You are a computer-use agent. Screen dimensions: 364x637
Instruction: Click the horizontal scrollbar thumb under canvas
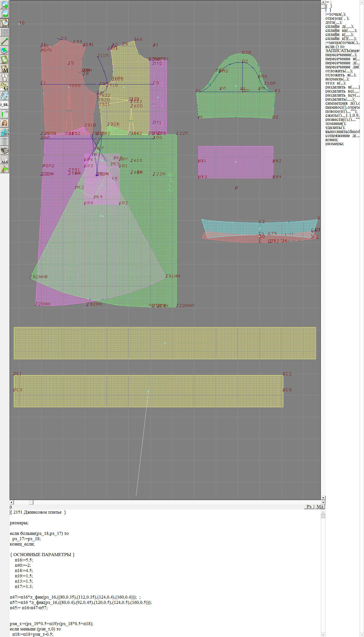[31, 502]
